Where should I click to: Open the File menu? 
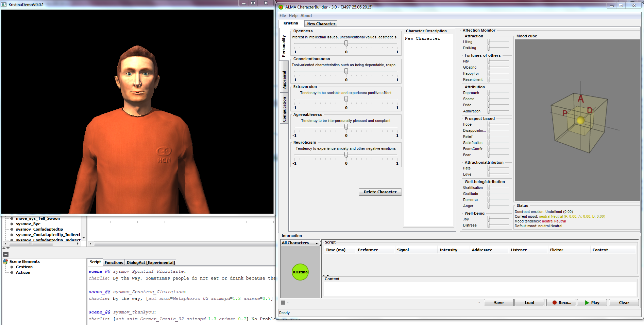283,16
